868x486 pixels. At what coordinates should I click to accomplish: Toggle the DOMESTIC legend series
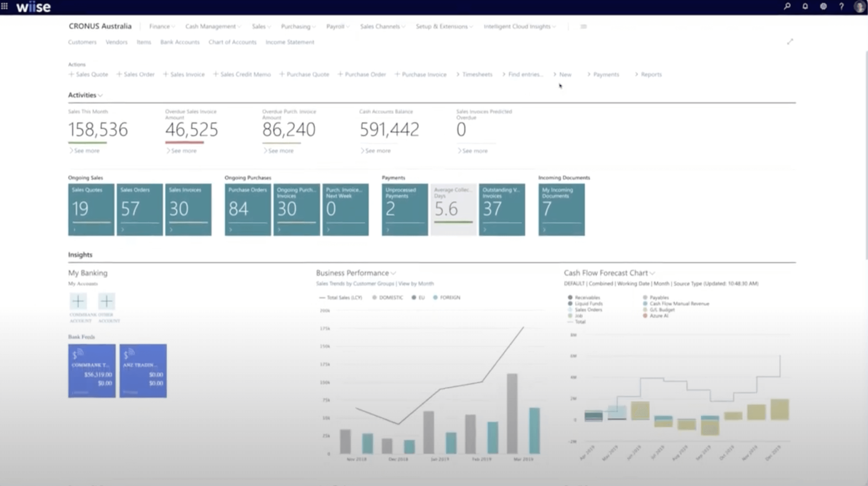point(387,297)
